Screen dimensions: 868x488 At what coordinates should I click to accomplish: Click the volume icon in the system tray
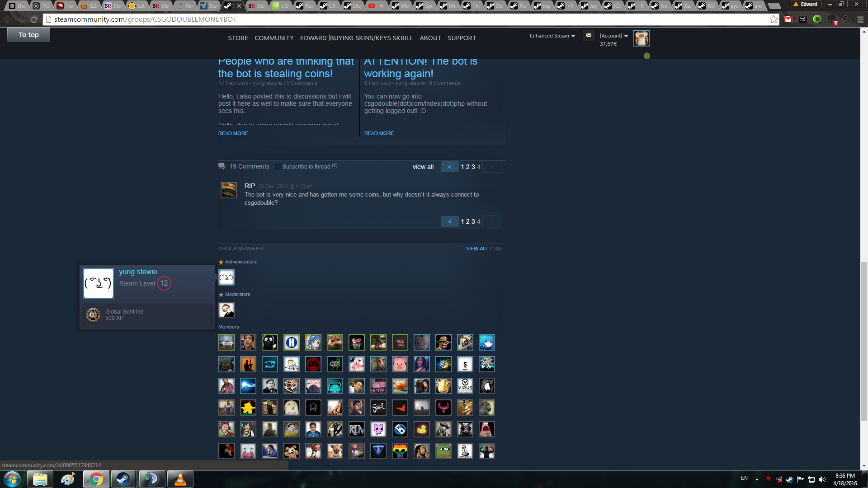822,479
